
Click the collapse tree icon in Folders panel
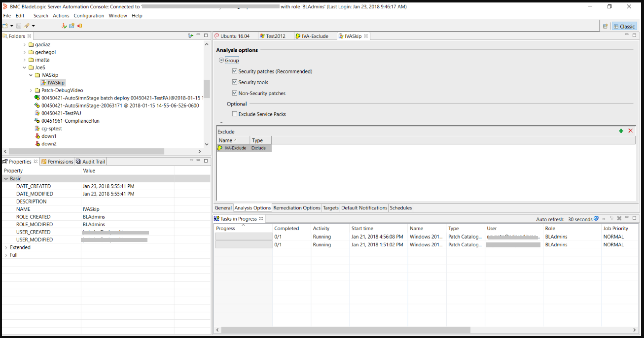[x=191, y=35]
